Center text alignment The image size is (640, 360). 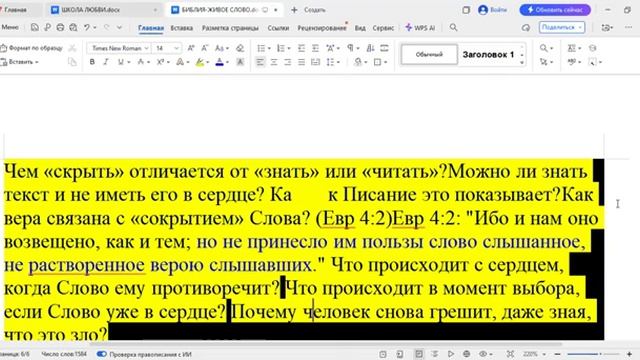(x=274, y=62)
